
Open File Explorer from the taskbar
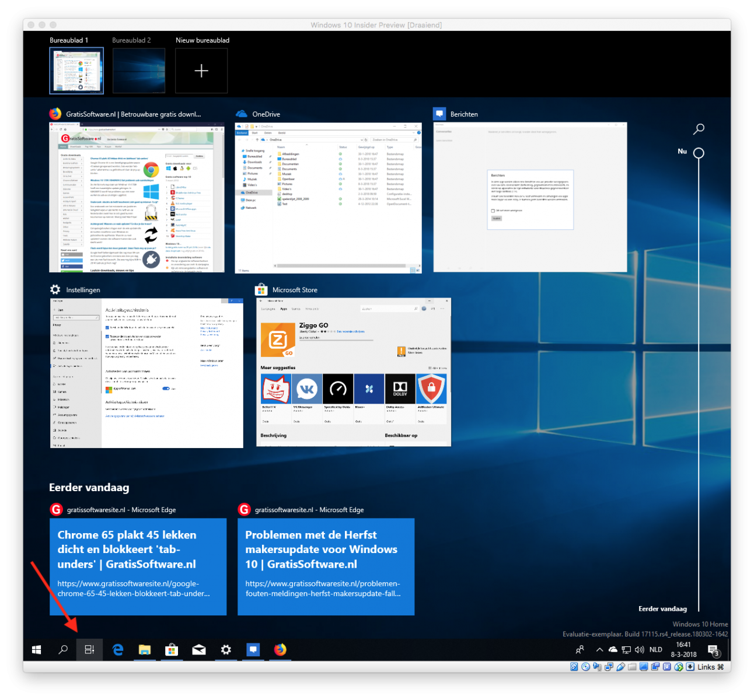point(145,649)
